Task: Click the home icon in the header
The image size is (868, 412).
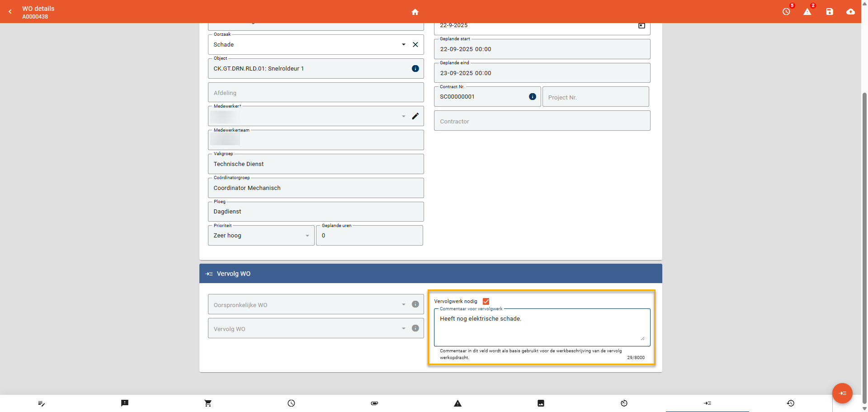Action: (x=415, y=12)
